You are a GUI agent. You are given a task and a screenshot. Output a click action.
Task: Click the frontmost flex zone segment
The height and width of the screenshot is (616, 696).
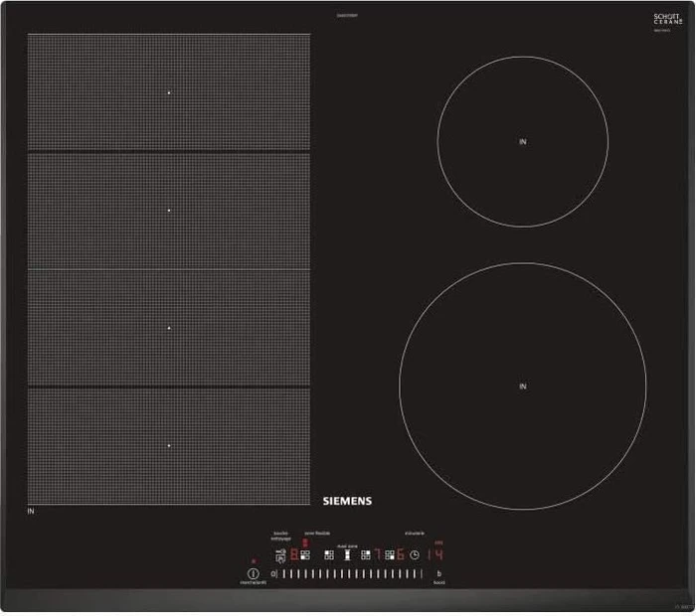169,446
